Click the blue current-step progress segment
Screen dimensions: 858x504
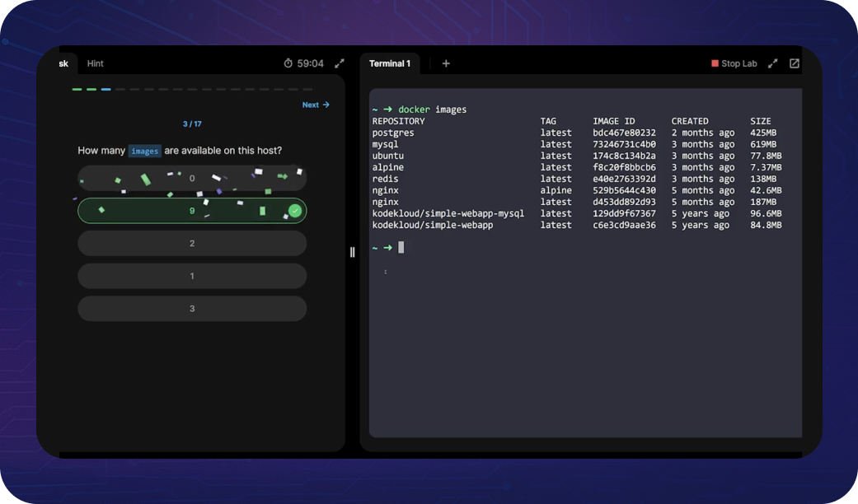pos(106,89)
